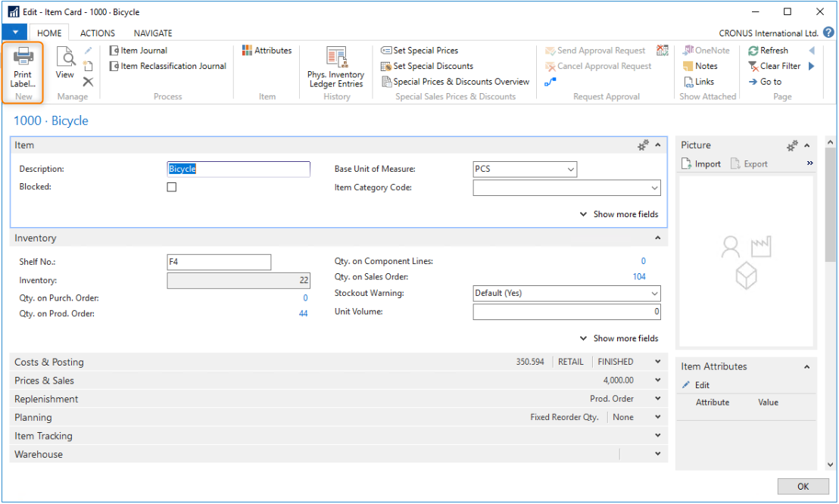The height and width of the screenshot is (504, 839).
Task: Show attached Notes
Action: pyautogui.click(x=700, y=66)
